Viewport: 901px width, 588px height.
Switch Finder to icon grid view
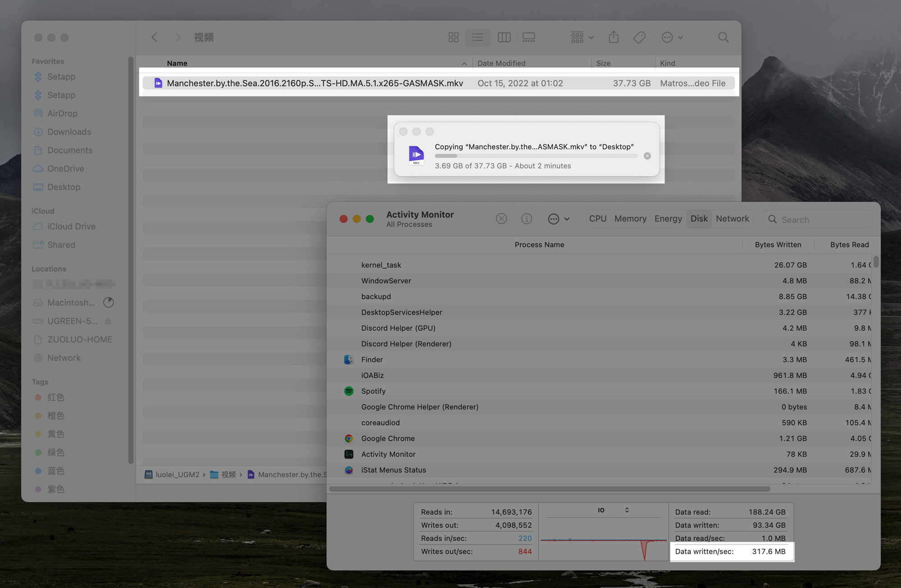click(453, 37)
